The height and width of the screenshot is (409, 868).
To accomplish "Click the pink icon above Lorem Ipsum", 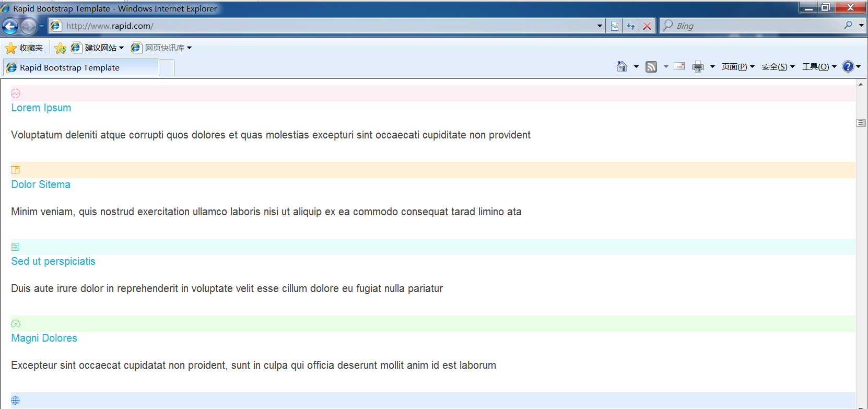I will (x=16, y=94).
